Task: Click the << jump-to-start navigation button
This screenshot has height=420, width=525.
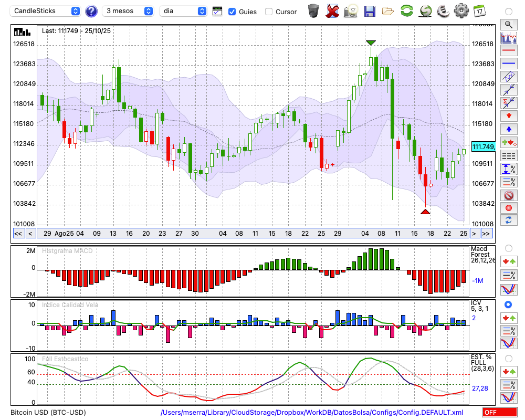Action: pyautogui.click(x=18, y=234)
